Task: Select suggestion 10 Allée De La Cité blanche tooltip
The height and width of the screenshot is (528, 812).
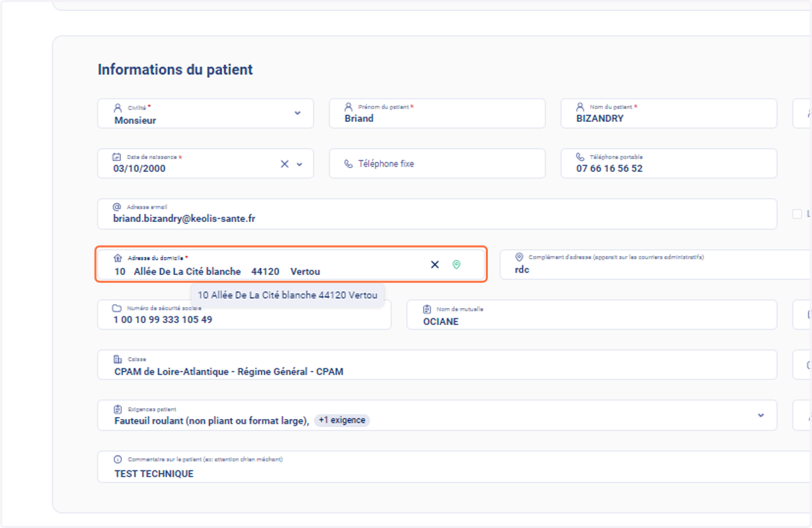Action: (x=288, y=295)
